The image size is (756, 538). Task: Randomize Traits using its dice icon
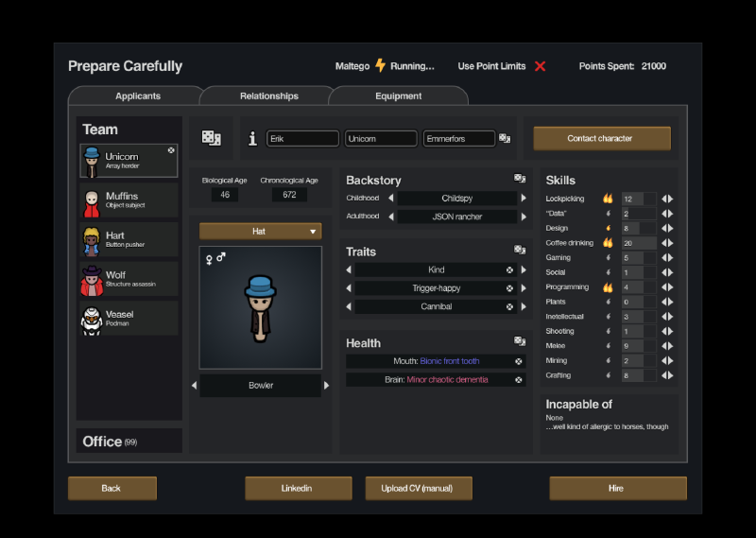point(520,250)
